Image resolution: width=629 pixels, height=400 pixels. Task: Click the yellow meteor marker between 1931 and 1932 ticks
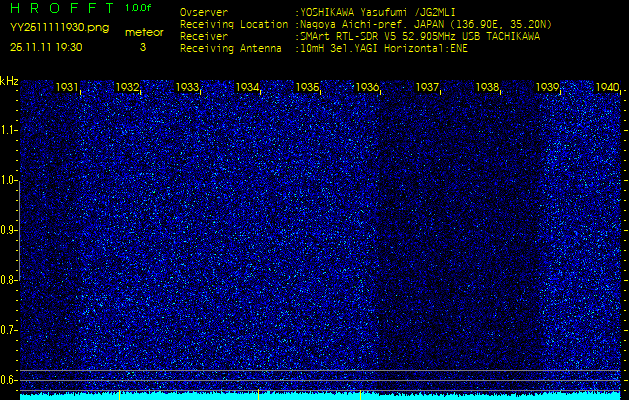click(120, 395)
